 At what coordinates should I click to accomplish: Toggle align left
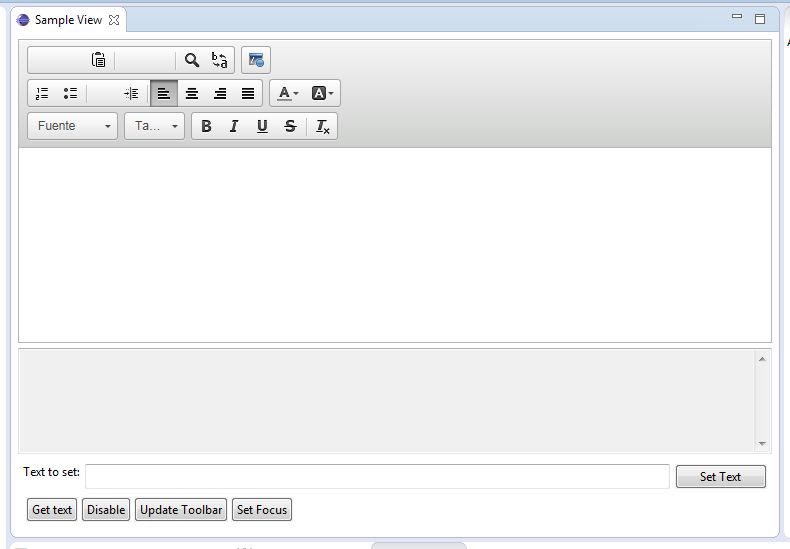(x=164, y=93)
